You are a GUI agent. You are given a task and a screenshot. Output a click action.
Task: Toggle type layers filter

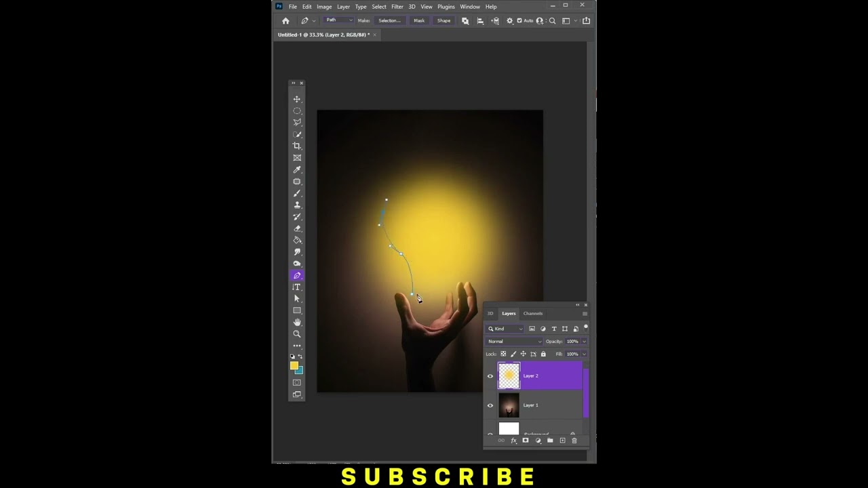click(554, 329)
